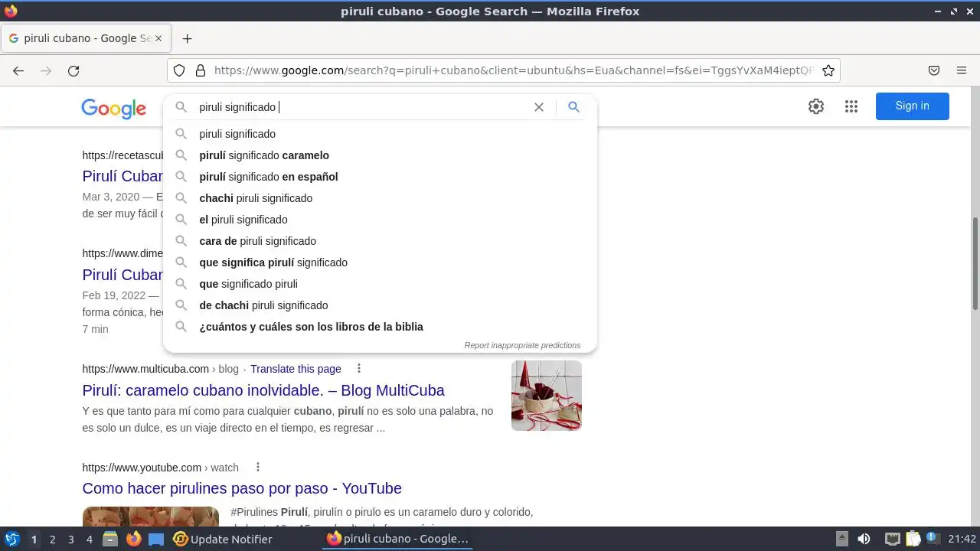Choose suggestion 'pirulí significado caramelo'
980x551 pixels.
tap(380, 155)
